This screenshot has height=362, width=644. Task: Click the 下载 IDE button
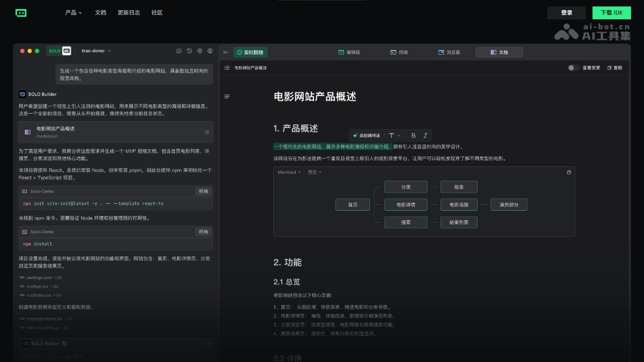[611, 12]
